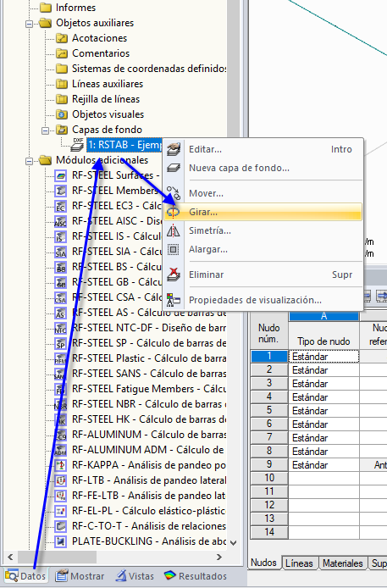
Task: Select row header 14 in table
Action: (x=269, y=532)
